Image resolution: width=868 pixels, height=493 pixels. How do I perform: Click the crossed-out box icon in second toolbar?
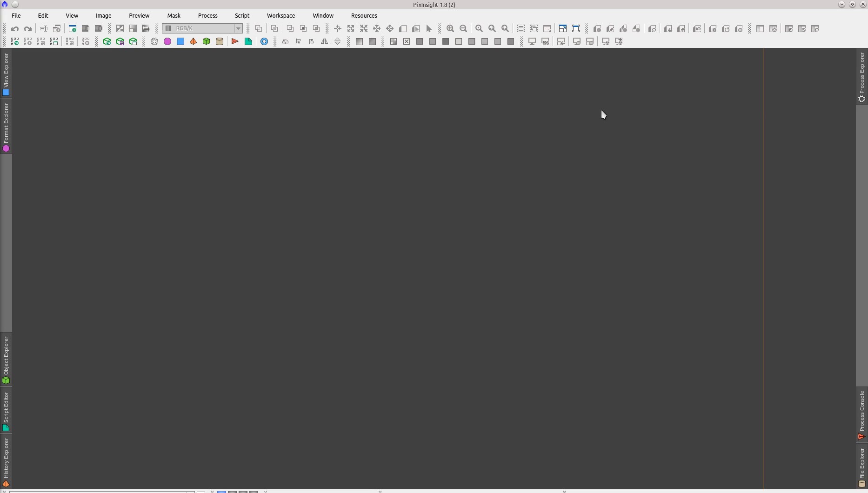[407, 42]
